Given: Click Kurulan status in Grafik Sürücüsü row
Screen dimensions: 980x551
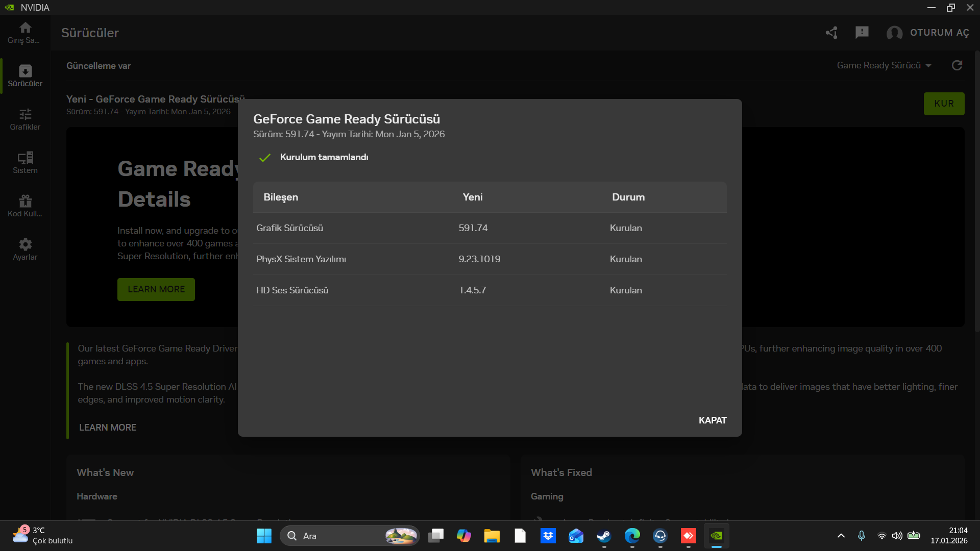Looking at the screenshot, I should [626, 228].
